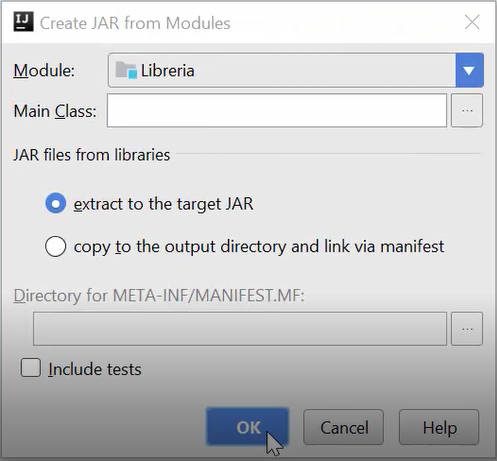The image size is (497, 461).
Task: Browse for Main Class with ellipsis button
Action: (x=467, y=110)
